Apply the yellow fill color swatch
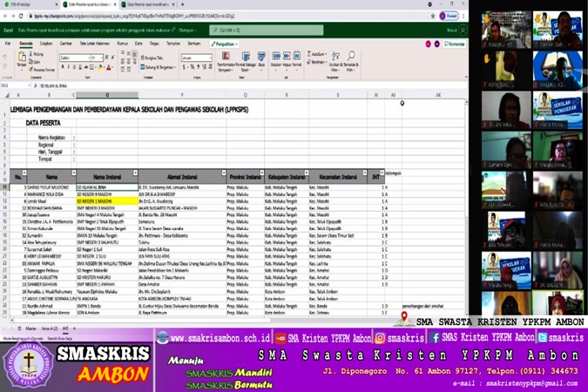This screenshot has height=392, width=588. pyautogui.click(x=100, y=67)
